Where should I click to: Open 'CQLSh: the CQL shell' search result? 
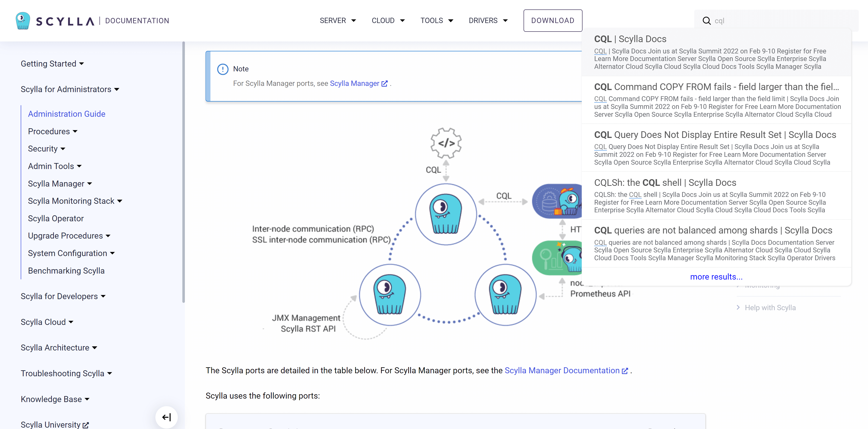click(716, 196)
